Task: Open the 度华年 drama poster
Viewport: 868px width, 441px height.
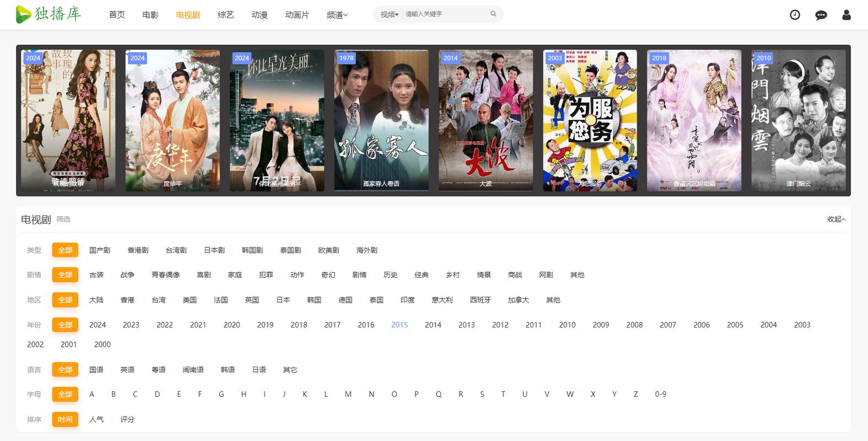Action: pos(172,120)
